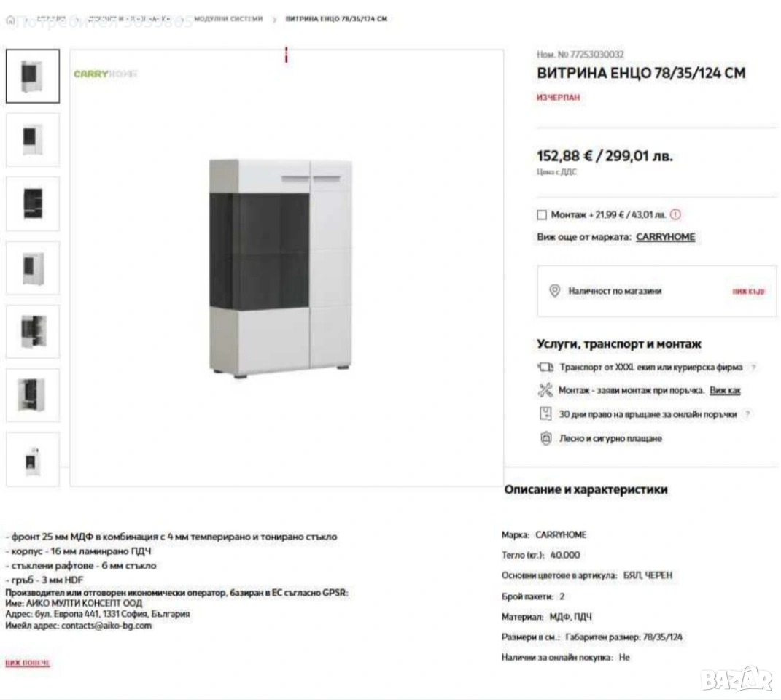Select the last thumbnail in the gallery

33,459
